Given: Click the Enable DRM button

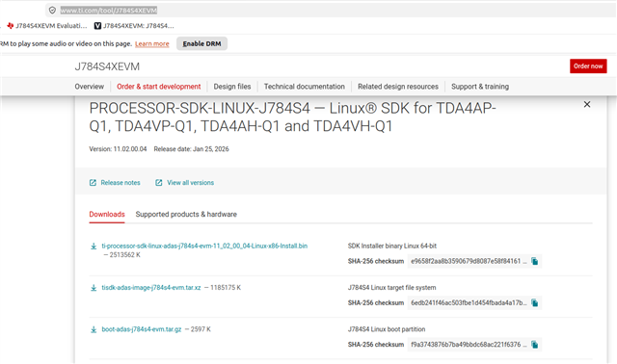Looking at the screenshot, I should (201, 43).
